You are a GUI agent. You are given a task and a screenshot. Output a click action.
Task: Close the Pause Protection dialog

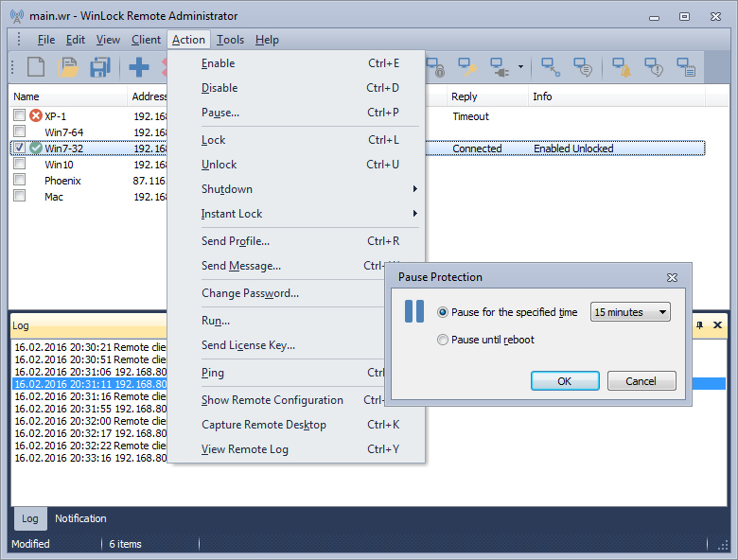(x=672, y=278)
